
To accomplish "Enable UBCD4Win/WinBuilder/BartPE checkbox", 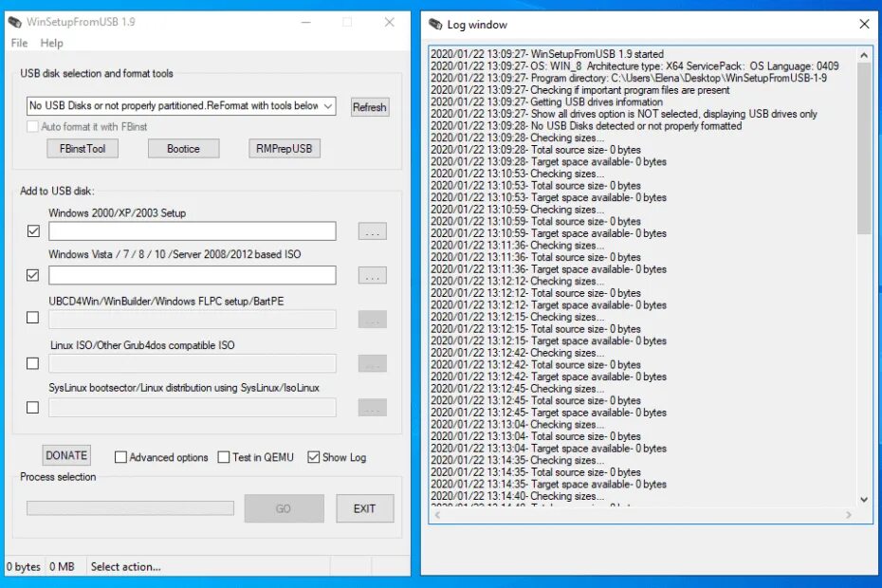I will tap(32, 318).
